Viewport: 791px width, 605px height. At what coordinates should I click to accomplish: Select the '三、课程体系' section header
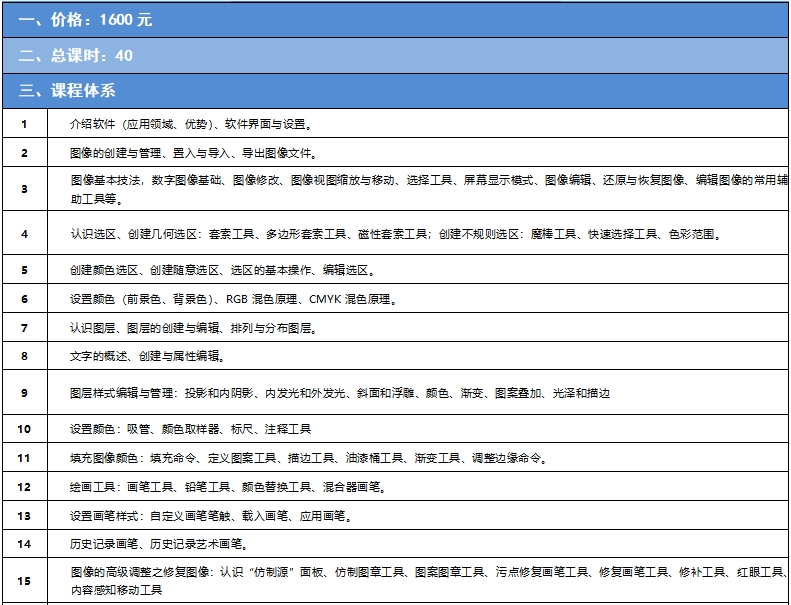[x=68, y=90]
